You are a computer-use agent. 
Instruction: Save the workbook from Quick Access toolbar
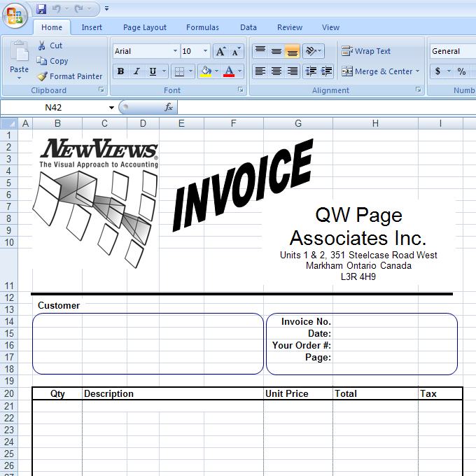(x=41, y=9)
